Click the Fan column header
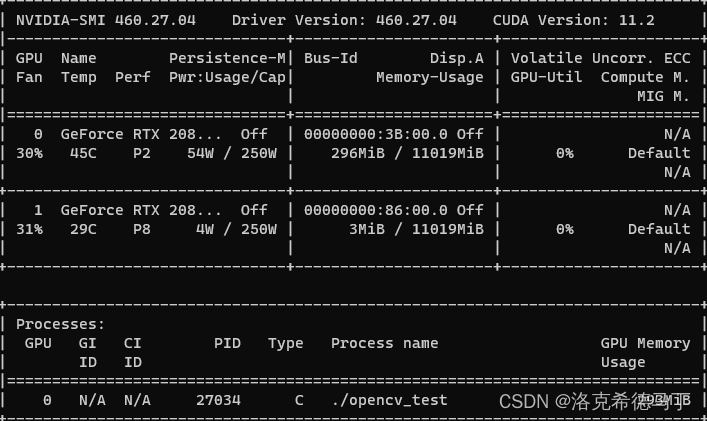This screenshot has height=421, width=707. point(29,78)
